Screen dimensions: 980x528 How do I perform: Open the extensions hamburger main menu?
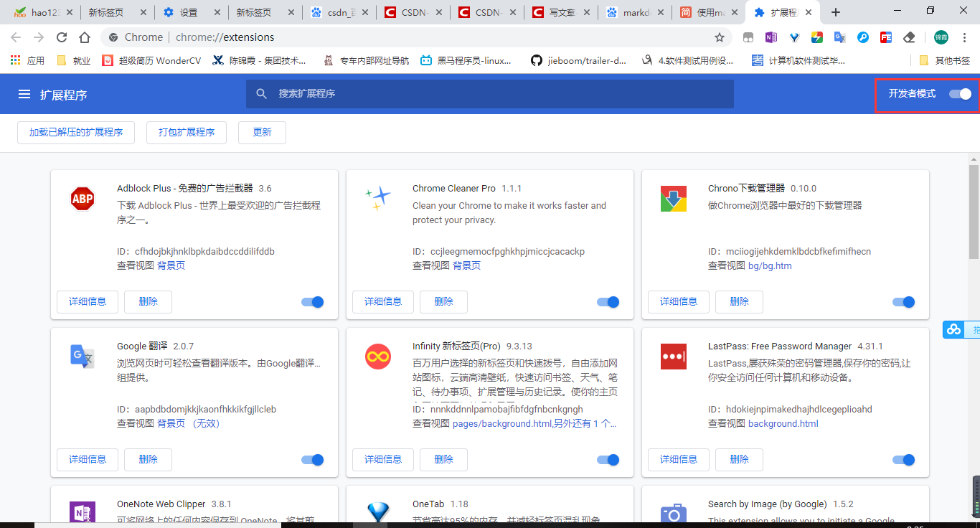coord(24,94)
